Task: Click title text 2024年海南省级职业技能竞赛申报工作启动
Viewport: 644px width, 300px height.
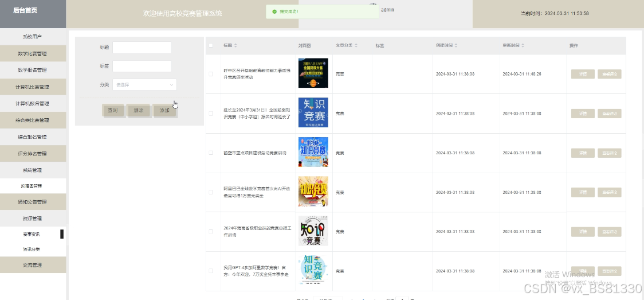Action: 257,232
